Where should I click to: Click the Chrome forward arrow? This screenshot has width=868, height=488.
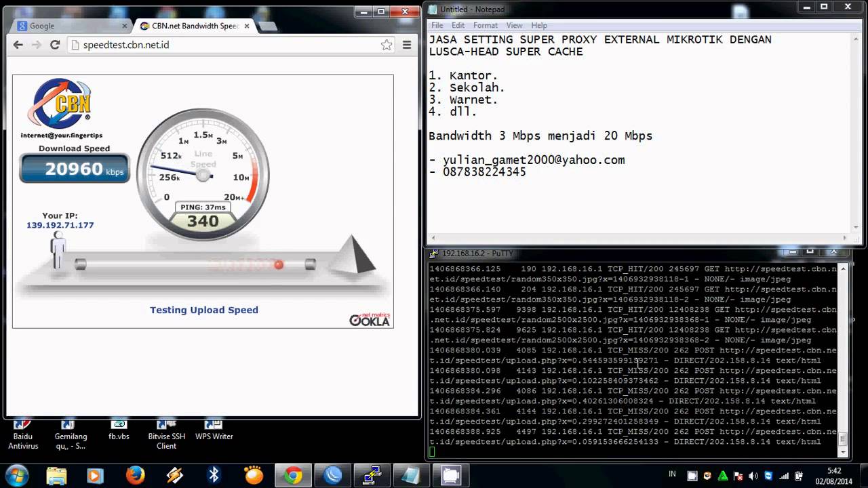click(37, 45)
